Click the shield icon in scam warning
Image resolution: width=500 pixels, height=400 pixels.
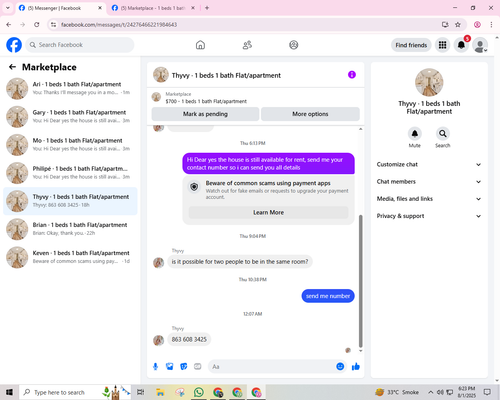(x=194, y=187)
